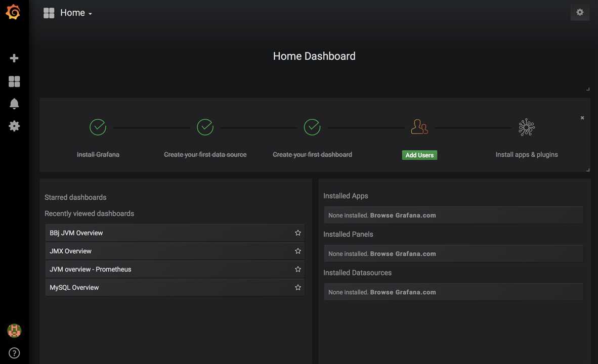Open dashboard settings gear at top right

[x=580, y=12]
